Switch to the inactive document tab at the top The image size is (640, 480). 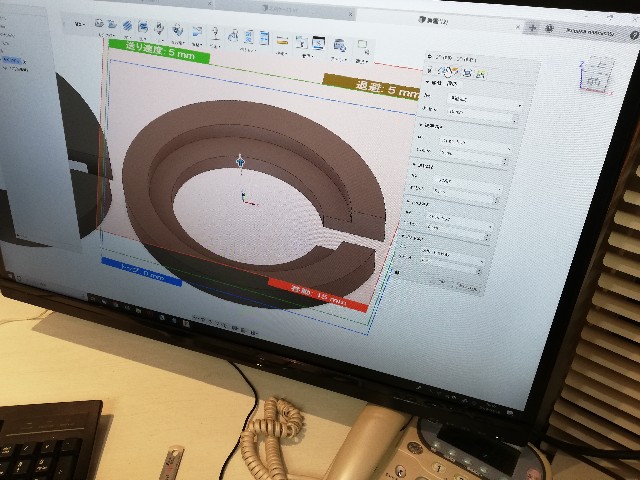(x=284, y=9)
